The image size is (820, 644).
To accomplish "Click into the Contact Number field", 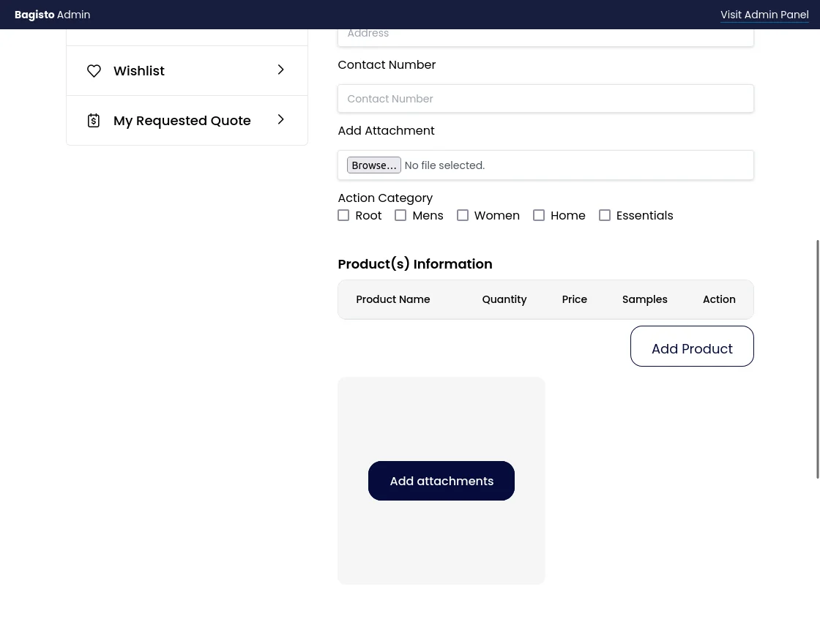I will pos(545,99).
